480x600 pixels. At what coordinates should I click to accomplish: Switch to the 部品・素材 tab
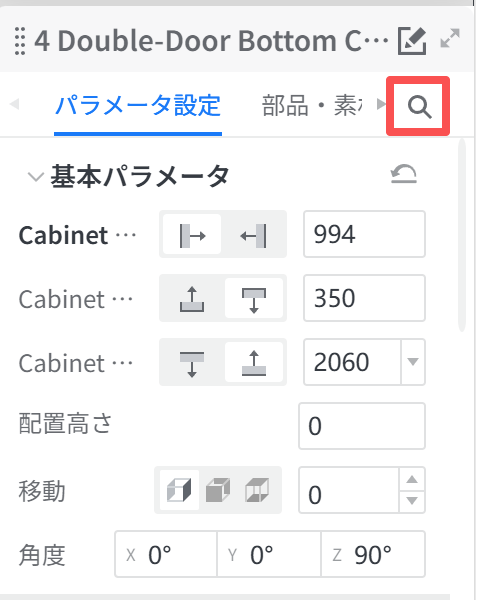pos(312,106)
